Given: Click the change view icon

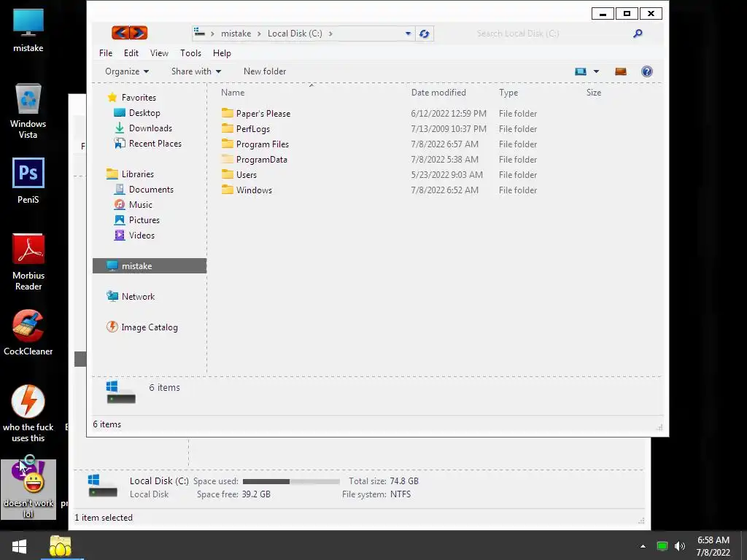Looking at the screenshot, I should coord(580,71).
